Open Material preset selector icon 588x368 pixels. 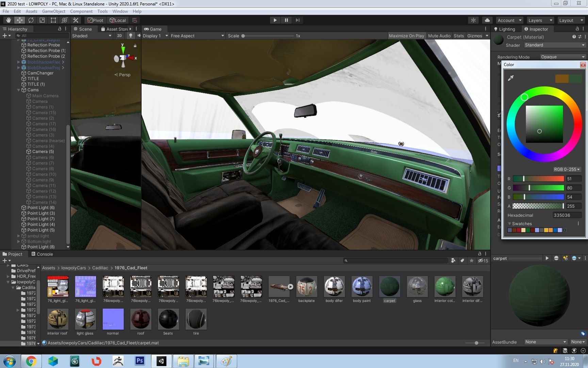[x=579, y=37]
